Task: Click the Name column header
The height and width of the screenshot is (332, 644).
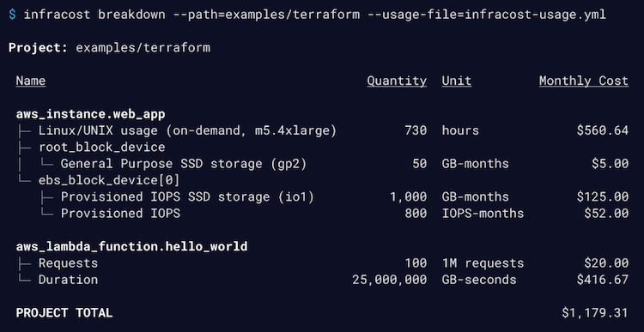Action: pos(31,81)
